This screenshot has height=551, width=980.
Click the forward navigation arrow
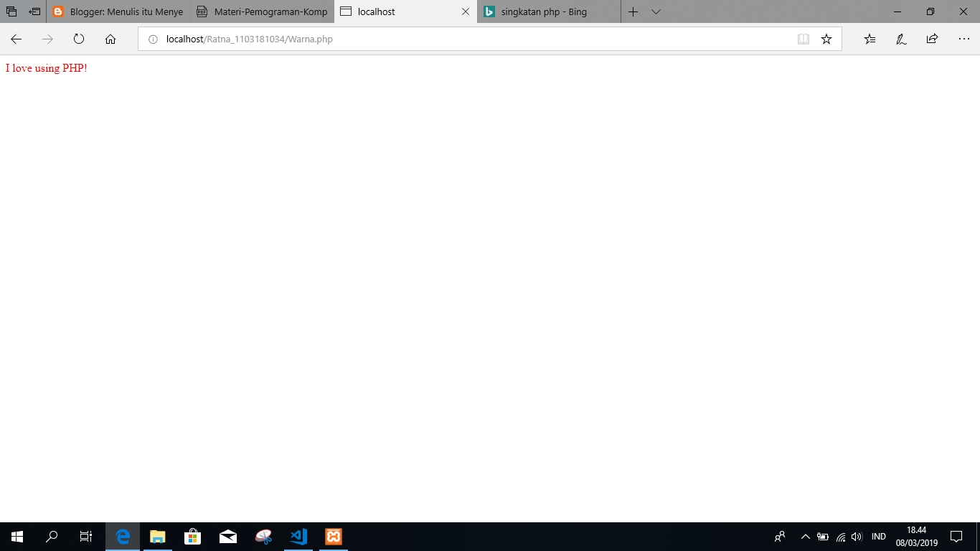click(x=47, y=39)
